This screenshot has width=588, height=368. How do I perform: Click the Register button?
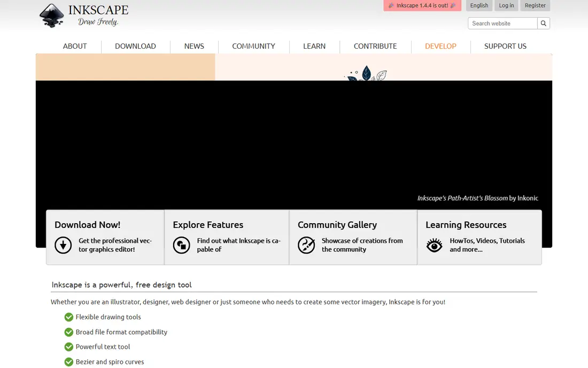[x=535, y=5]
